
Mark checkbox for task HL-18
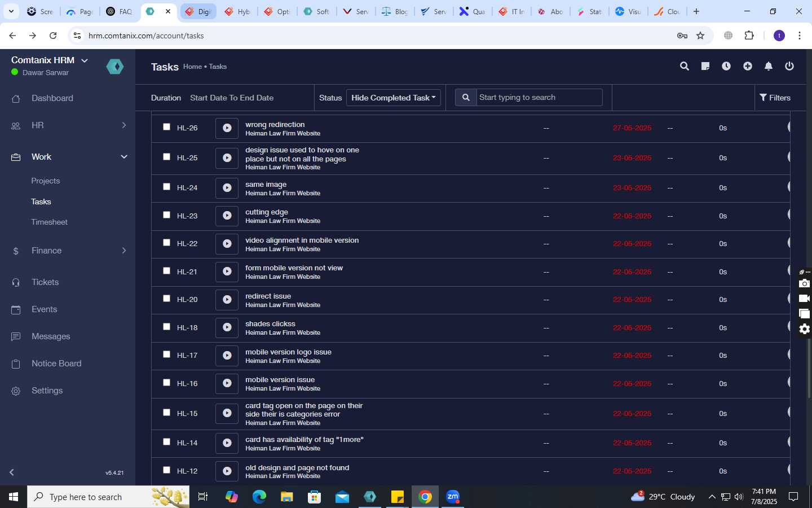point(166,327)
